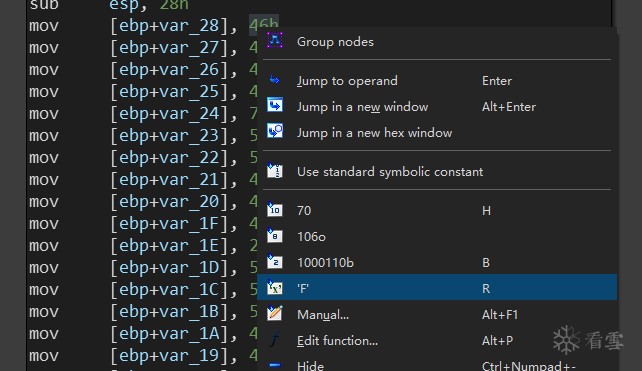Viewport: 642px width, 371px height.
Task: Click the decimal base 10 icon
Action: (x=275, y=209)
